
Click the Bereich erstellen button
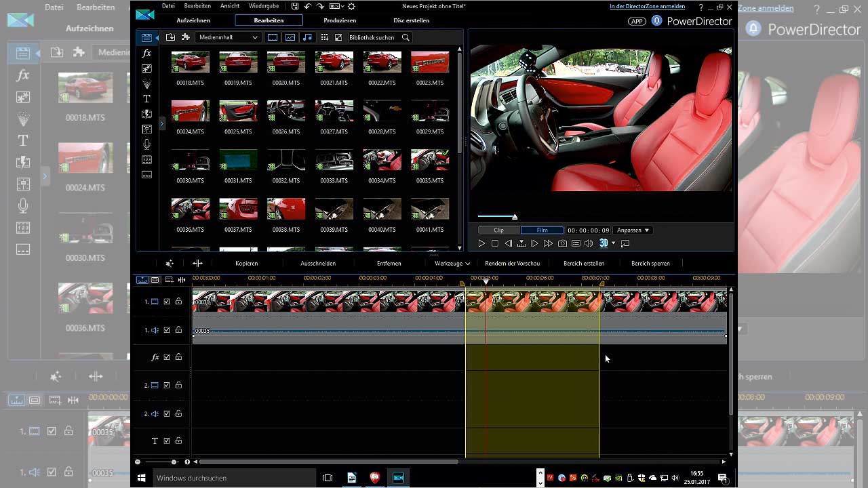point(583,263)
